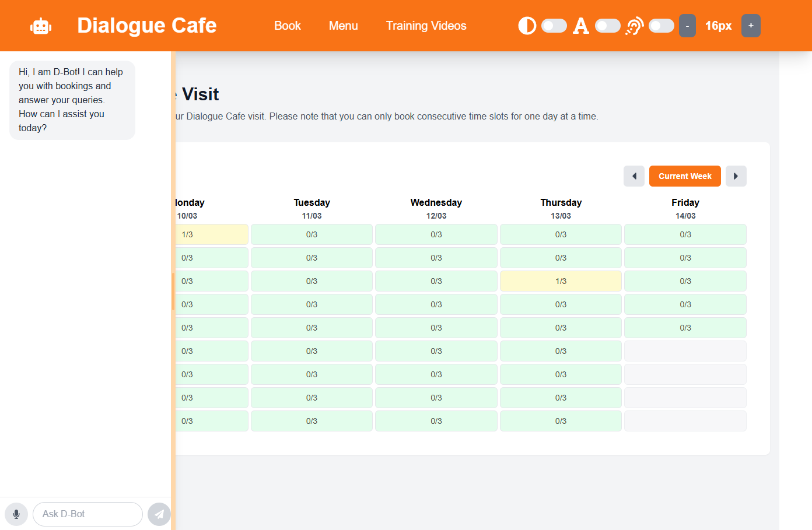Open the Training Videos page

(426, 26)
